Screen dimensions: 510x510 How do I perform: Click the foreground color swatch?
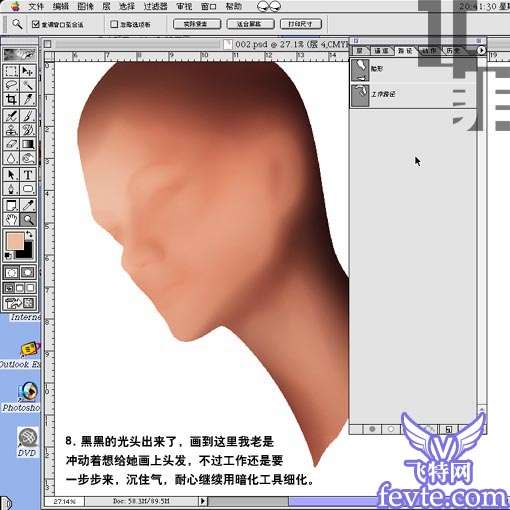click(x=15, y=240)
